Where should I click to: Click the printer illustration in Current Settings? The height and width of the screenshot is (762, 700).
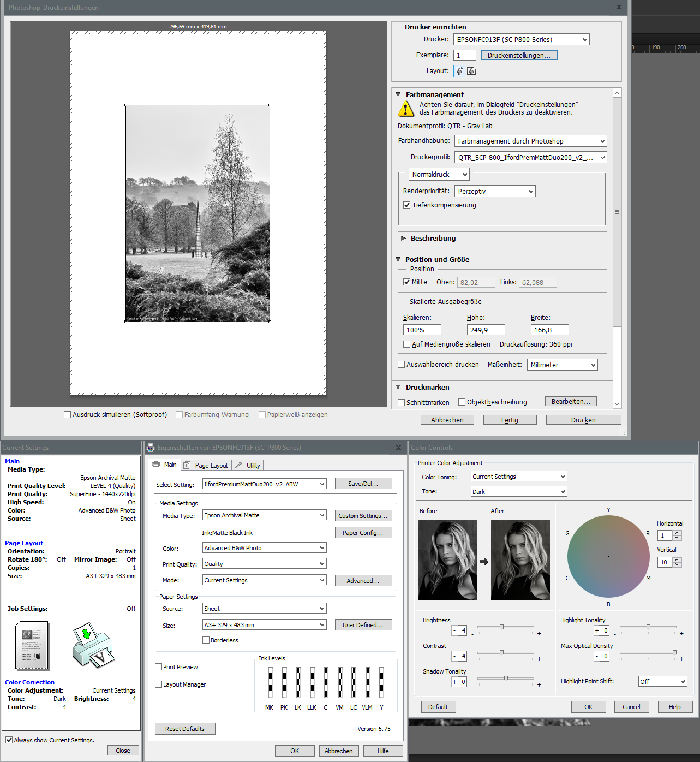(93, 646)
